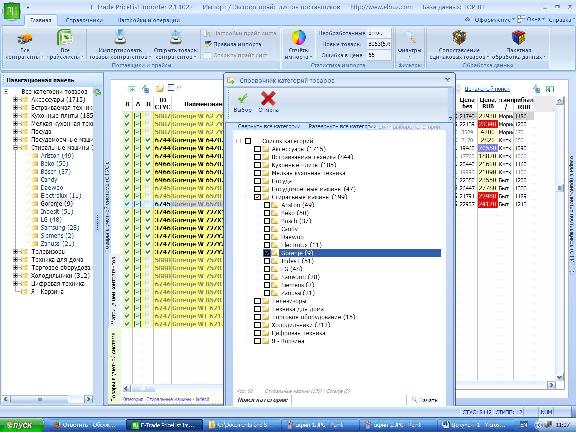Click the Open supplier goods icon
Screen dimensions: 576x432
click(176, 37)
